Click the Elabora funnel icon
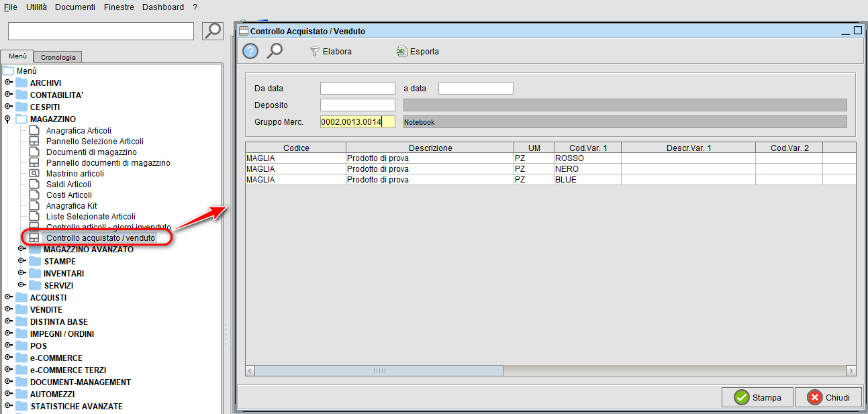The image size is (868, 414). pyautogui.click(x=314, y=51)
